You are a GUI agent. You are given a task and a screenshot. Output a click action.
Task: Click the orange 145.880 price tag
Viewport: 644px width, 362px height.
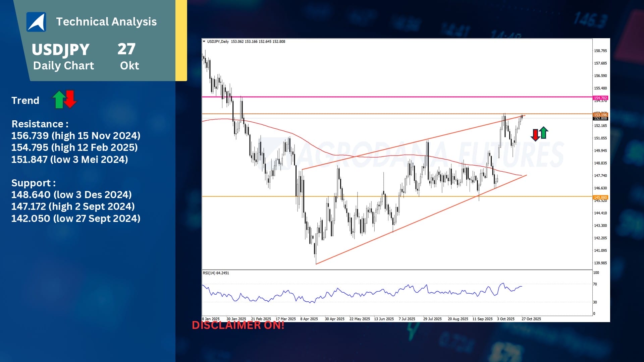(600, 197)
